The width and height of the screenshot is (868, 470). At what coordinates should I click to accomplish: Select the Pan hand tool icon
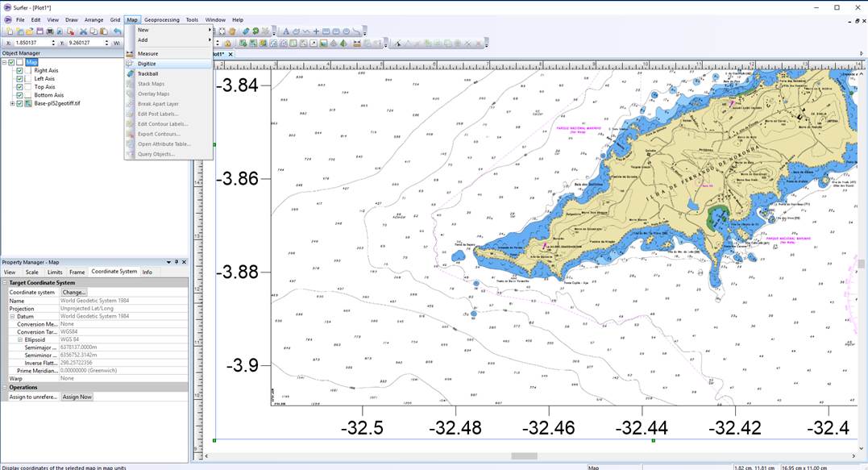point(232,31)
